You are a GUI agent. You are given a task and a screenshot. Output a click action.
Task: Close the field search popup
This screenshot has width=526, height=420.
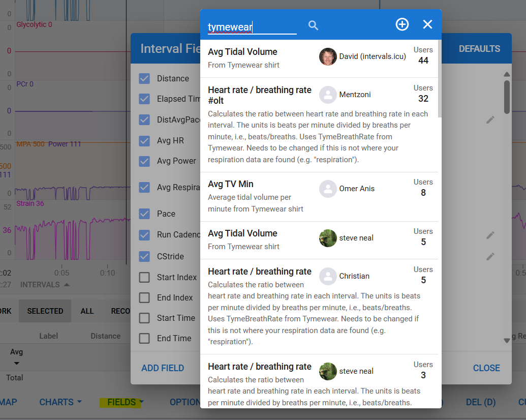tap(427, 24)
